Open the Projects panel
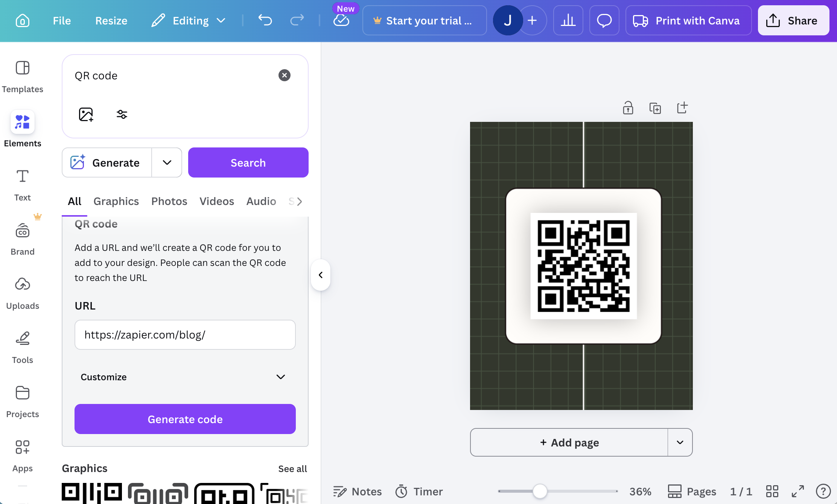This screenshot has width=837, height=504. click(x=22, y=400)
